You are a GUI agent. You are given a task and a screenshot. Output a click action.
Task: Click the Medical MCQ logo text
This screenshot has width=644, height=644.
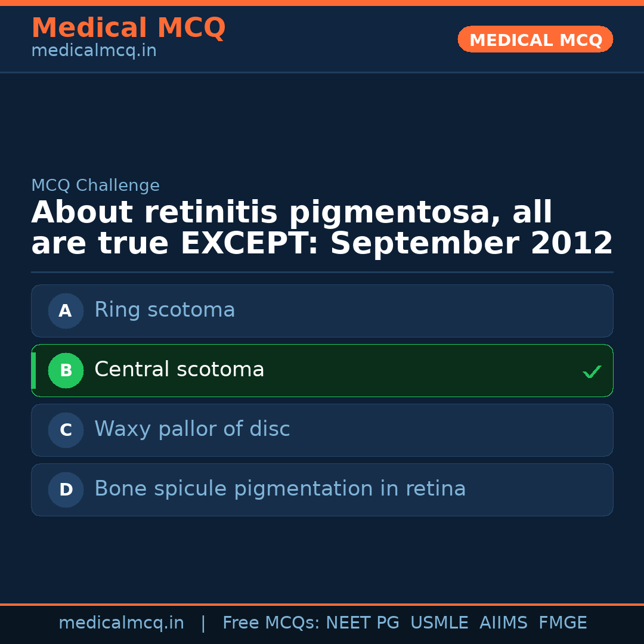128,28
